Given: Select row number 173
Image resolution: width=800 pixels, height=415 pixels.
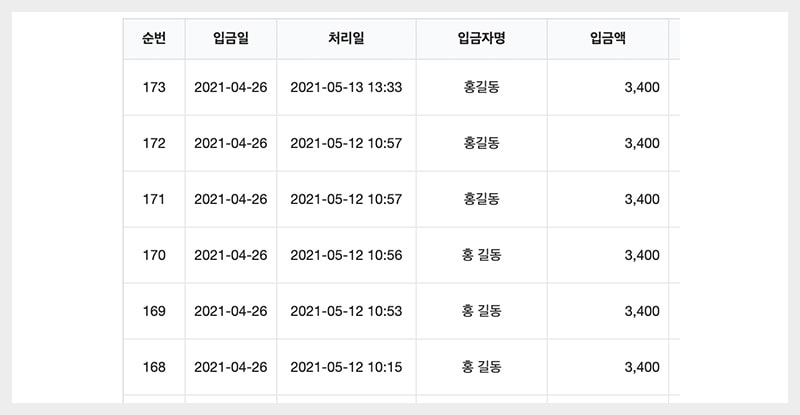Looking at the screenshot, I should pos(154,87).
